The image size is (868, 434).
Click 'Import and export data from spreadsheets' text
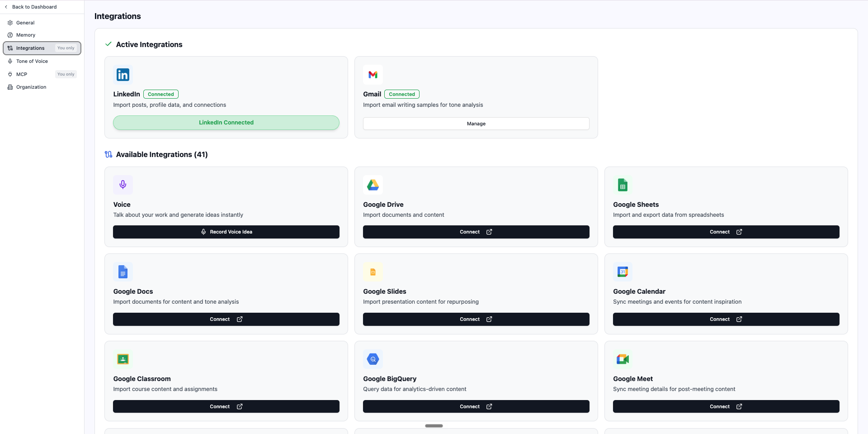[669, 215]
